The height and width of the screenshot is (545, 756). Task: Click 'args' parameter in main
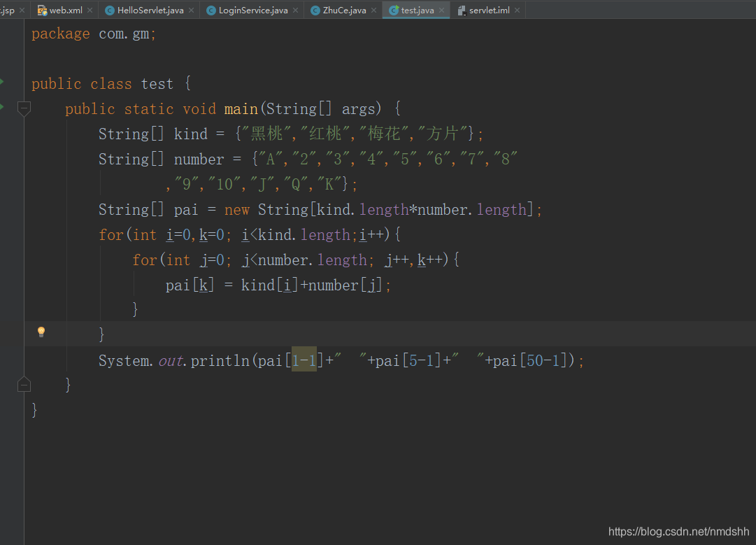[358, 110]
